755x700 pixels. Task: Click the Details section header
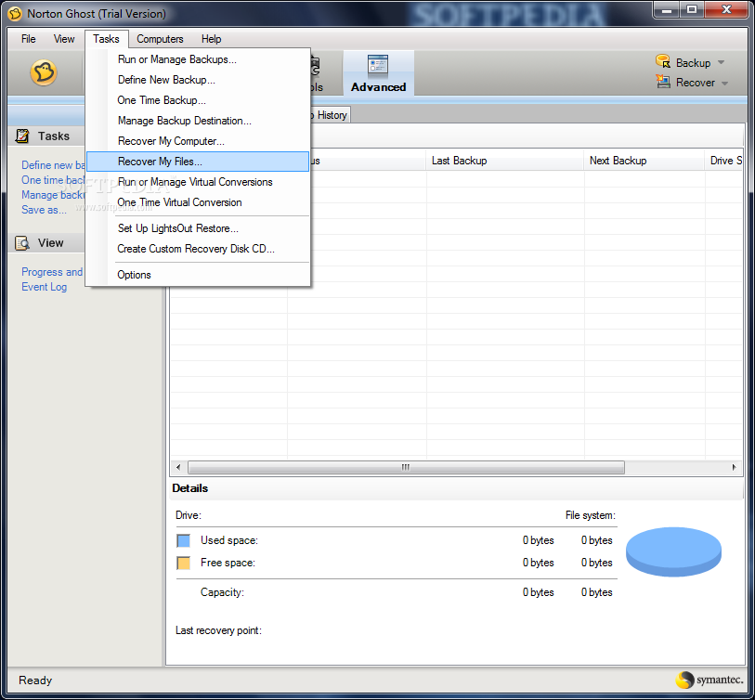190,488
